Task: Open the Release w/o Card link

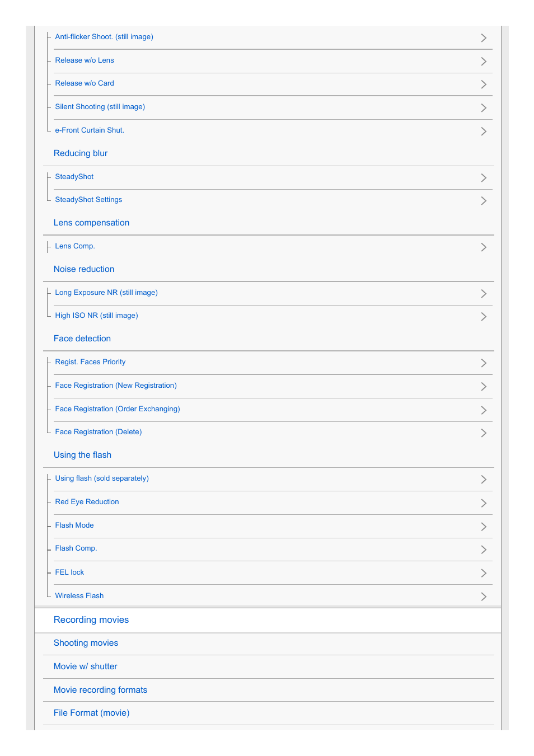Action: click(85, 83)
